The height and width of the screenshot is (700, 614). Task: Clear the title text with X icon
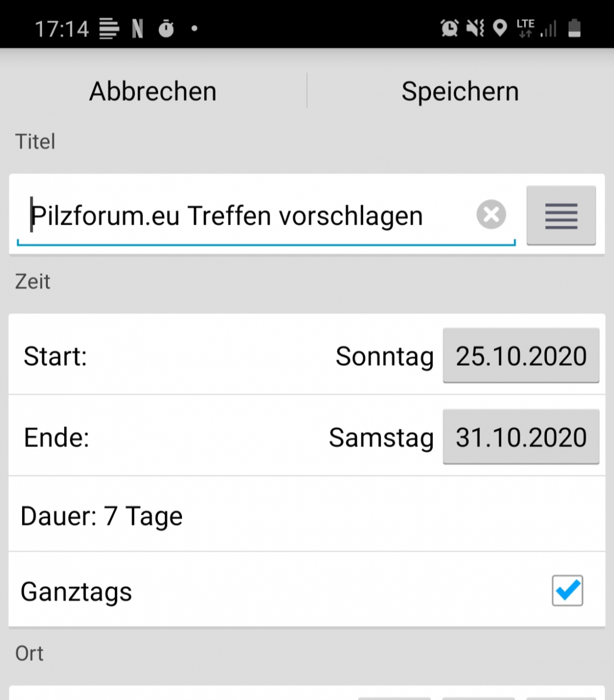tap(491, 215)
